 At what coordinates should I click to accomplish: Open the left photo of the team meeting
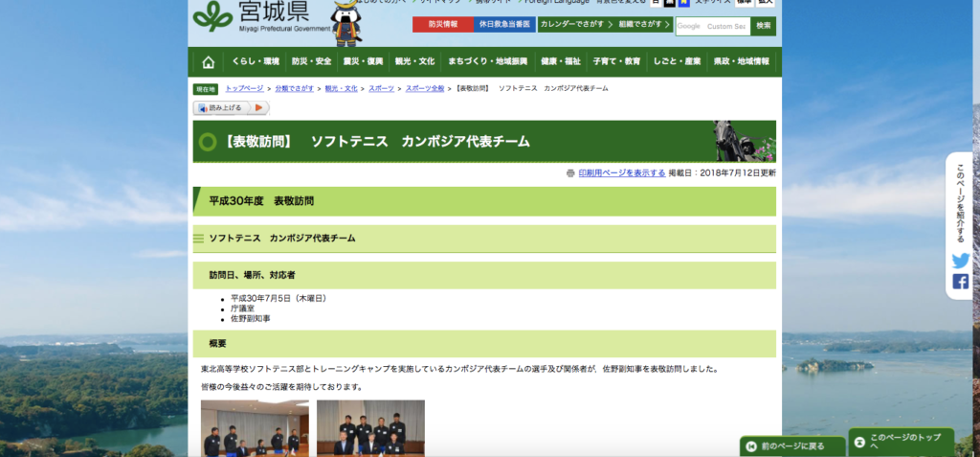point(255,428)
